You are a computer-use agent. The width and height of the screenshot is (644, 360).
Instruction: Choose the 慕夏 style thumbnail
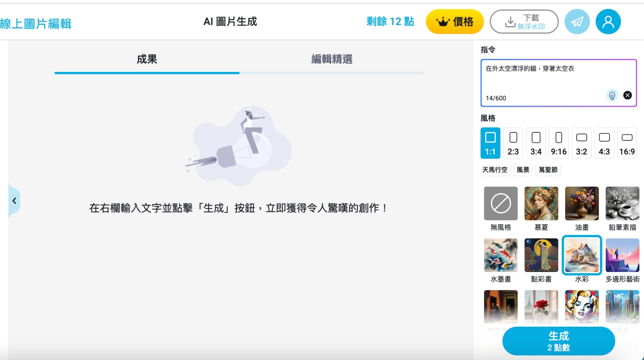click(x=541, y=203)
